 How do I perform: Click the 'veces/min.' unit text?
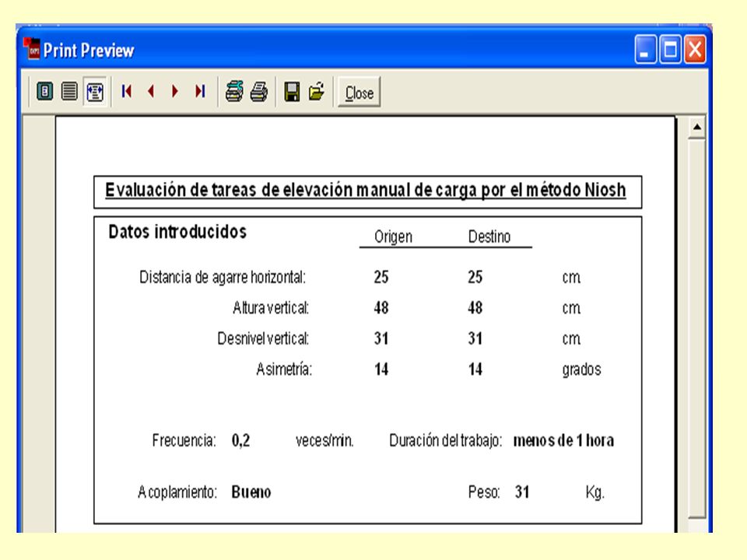[x=324, y=440]
